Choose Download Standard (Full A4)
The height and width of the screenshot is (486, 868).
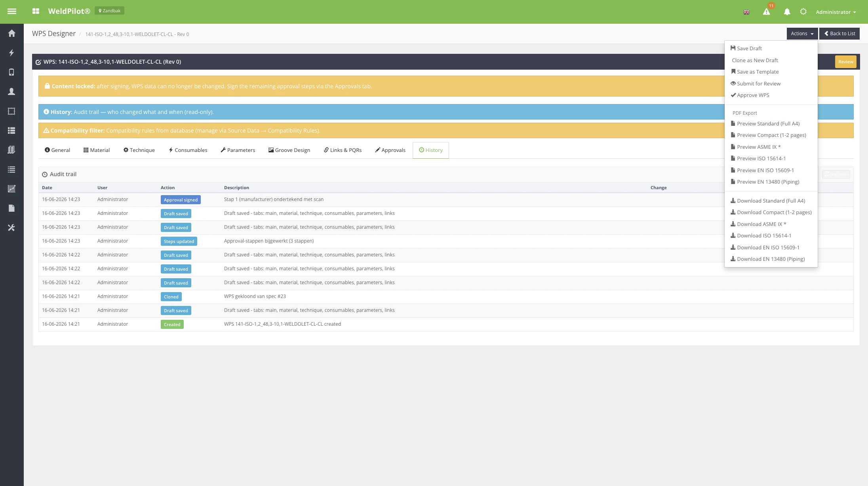[771, 201]
